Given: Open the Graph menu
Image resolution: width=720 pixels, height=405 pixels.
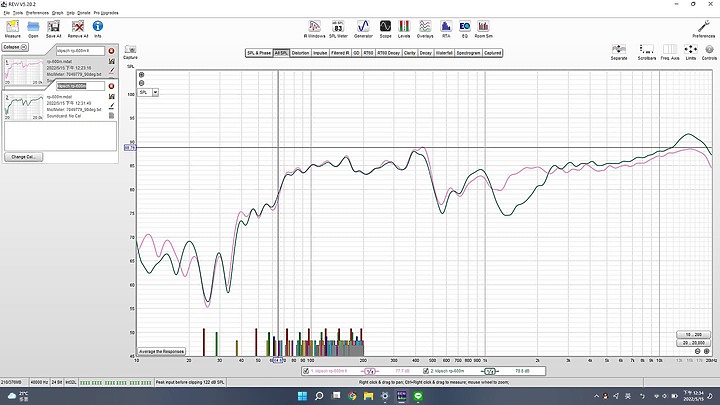Looking at the screenshot, I should pyautogui.click(x=57, y=13).
